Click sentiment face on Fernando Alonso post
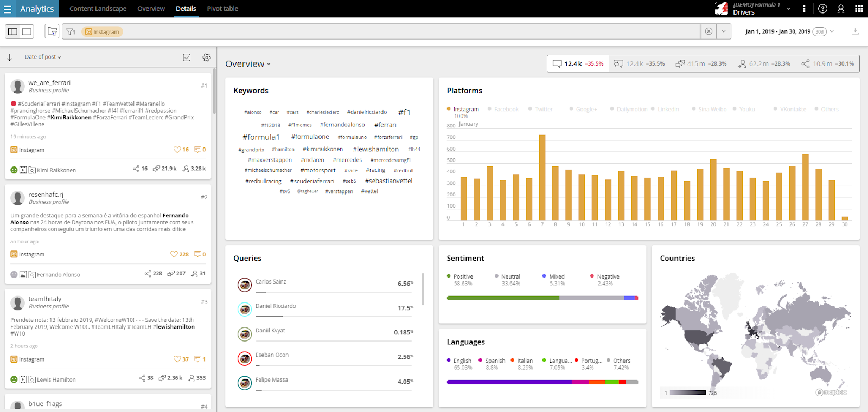This screenshot has height=412, width=868. coord(14,275)
